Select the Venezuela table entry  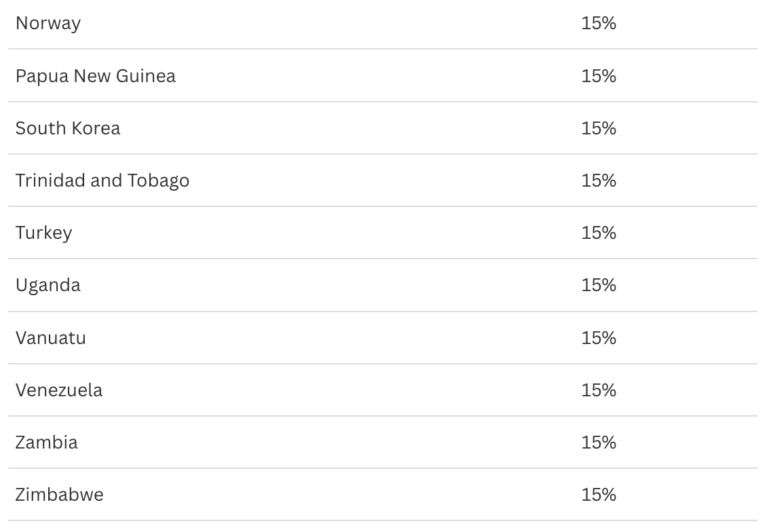coord(59,390)
